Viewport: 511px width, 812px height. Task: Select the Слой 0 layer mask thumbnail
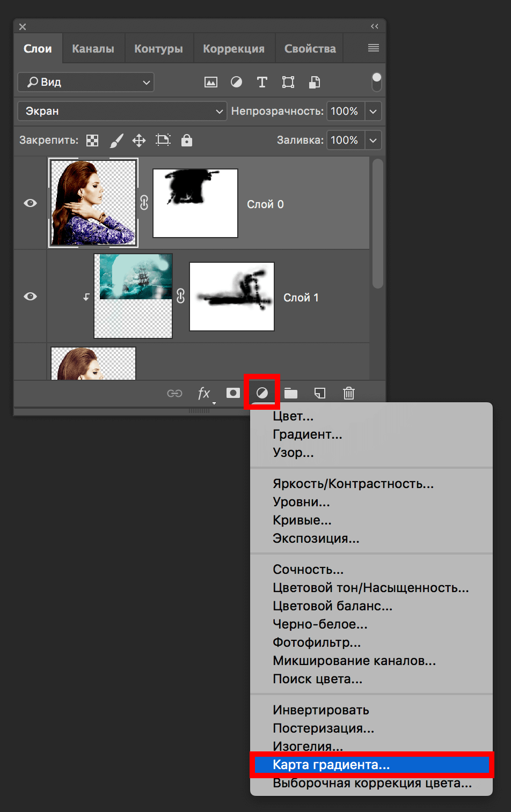[x=195, y=203]
